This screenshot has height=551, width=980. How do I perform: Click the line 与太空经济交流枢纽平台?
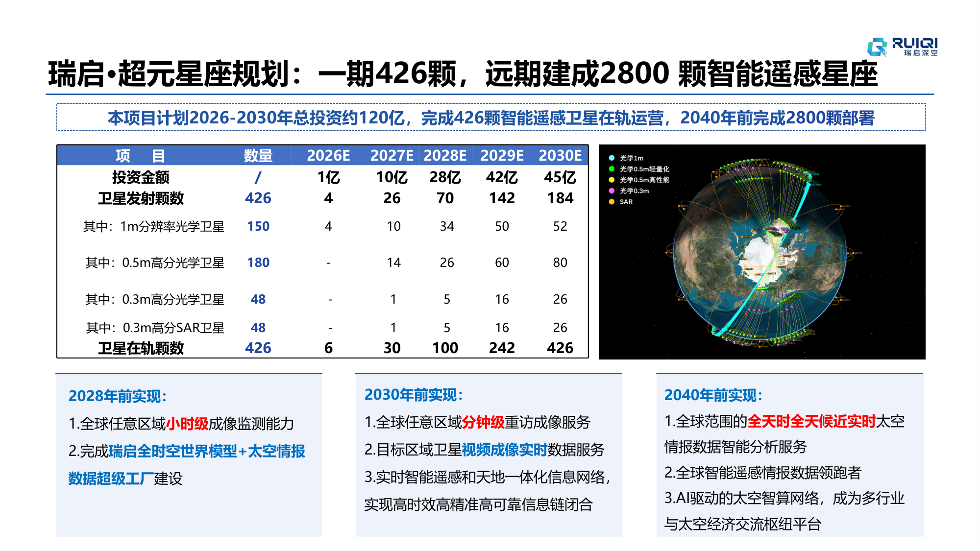pos(742,524)
